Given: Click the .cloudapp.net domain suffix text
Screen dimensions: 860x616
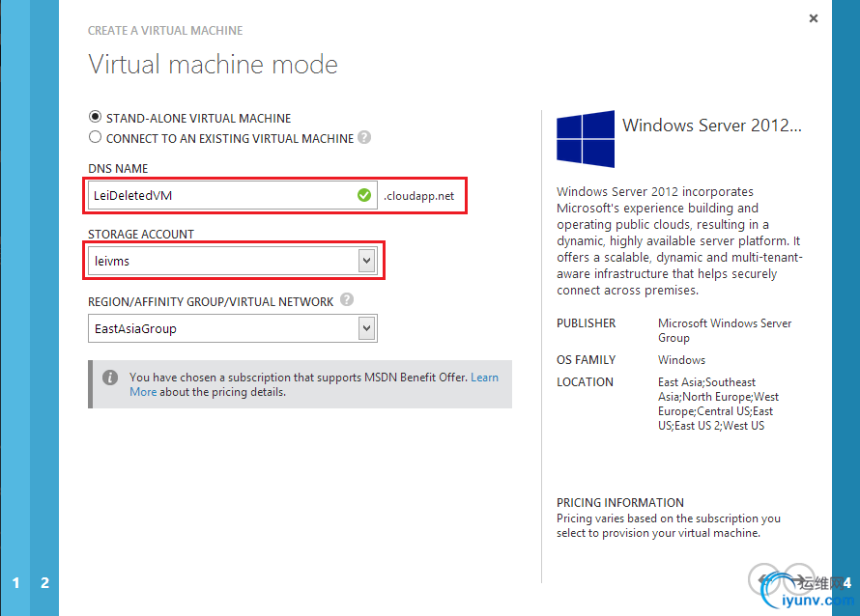Looking at the screenshot, I should (419, 196).
